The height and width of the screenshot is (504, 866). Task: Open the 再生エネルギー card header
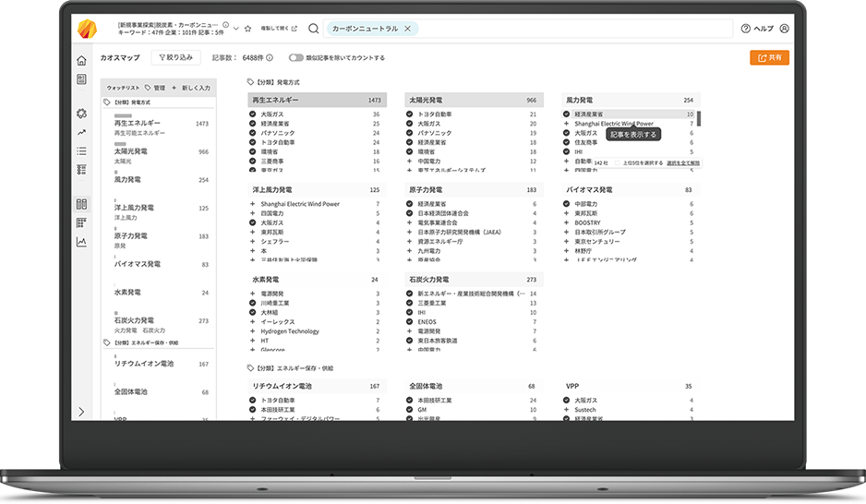point(317,100)
